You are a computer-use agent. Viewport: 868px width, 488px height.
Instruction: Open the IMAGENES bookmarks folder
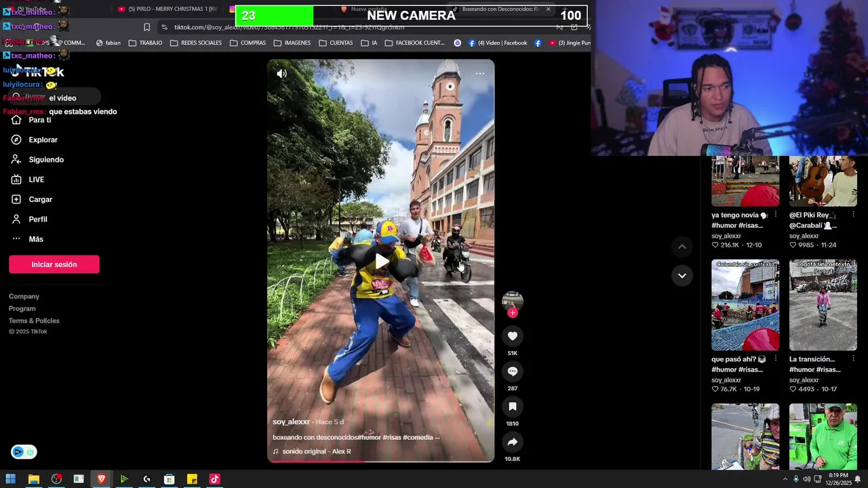[x=292, y=43]
